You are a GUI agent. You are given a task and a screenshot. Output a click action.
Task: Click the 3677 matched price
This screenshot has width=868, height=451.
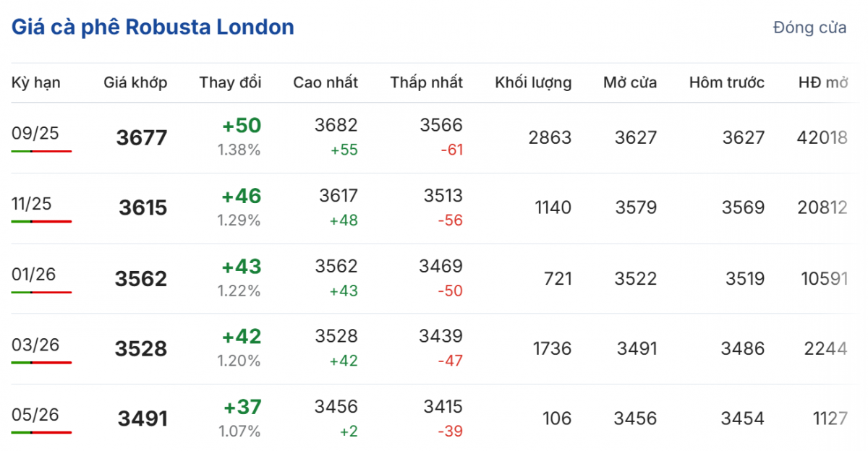[x=141, y=137]
